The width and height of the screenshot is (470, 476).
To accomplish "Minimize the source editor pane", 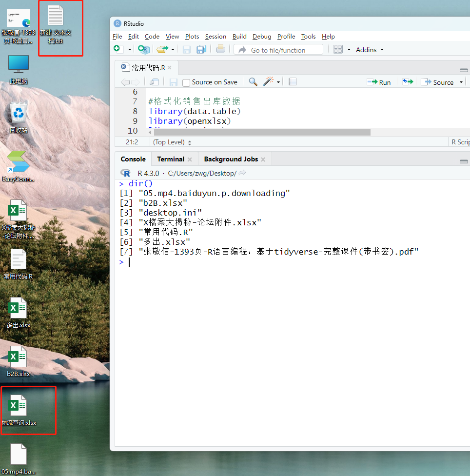I will pyautogui.click(x=464, y=70).
